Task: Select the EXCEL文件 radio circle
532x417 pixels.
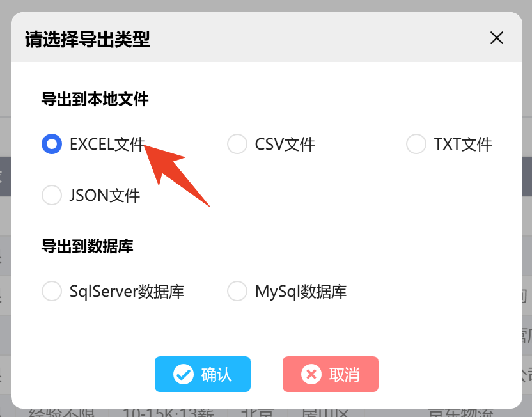Action: click(x=52, y=144)
